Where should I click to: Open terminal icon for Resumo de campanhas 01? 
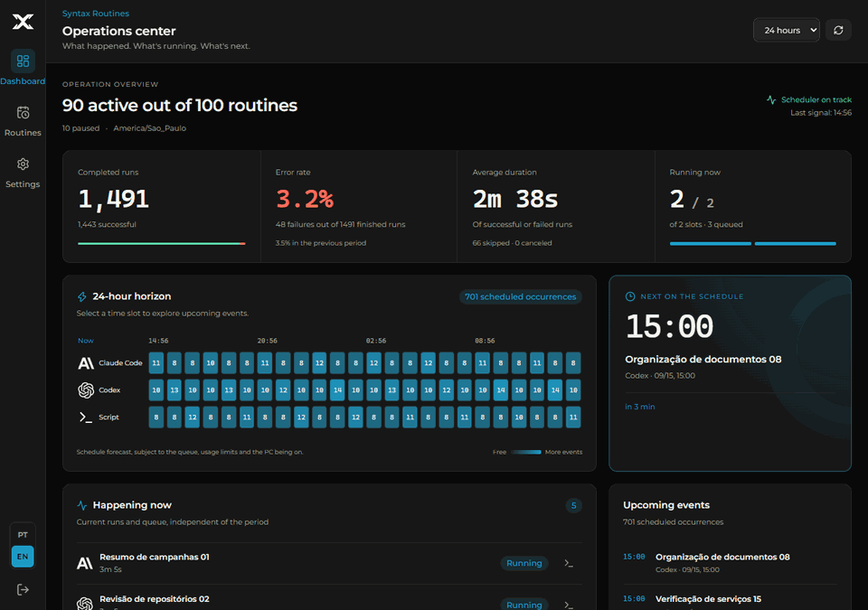(569, 563)
